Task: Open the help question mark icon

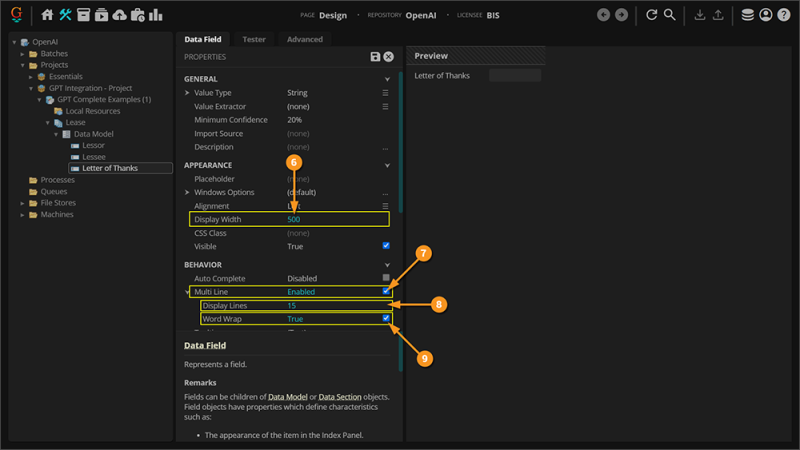Action: point(783,15)
